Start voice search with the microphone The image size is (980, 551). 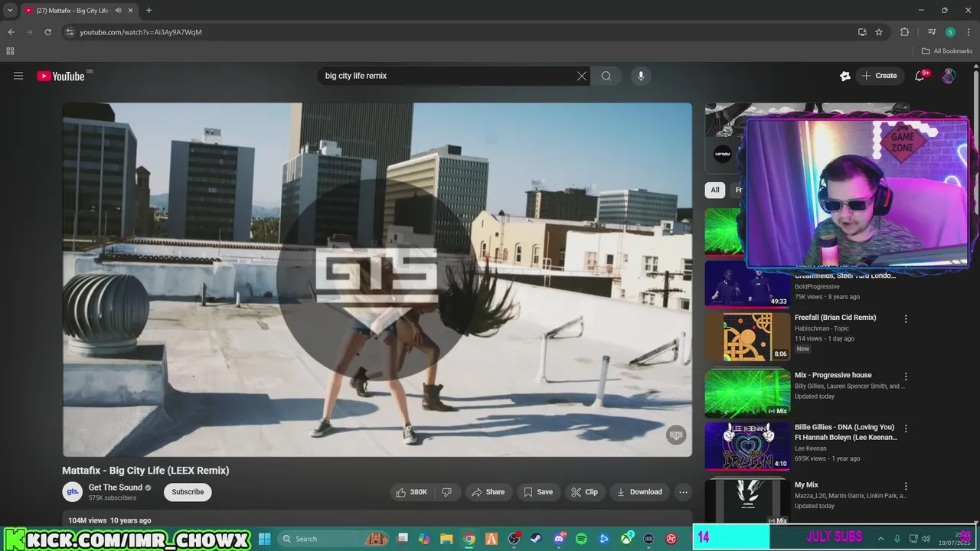pyautogui.click(x=641, y=76)
